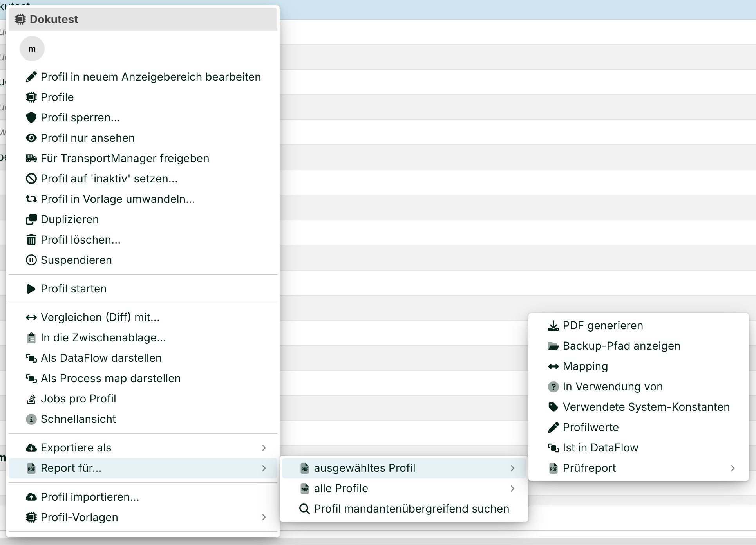This screenshot has height=545, width=756.
Task: Choose 'PDF generieren' in the submenu text
Action: tap(603, 326)
